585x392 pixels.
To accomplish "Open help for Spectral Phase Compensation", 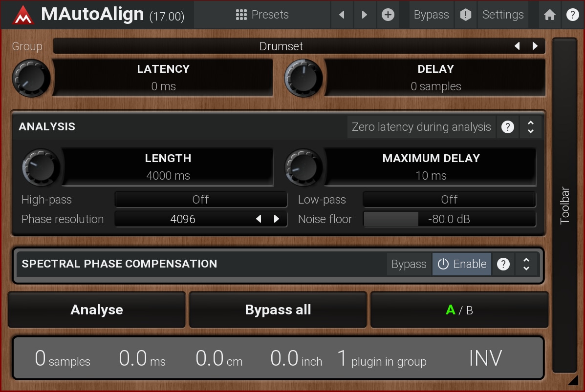I will pyautogui.click(x=503, y=264).
